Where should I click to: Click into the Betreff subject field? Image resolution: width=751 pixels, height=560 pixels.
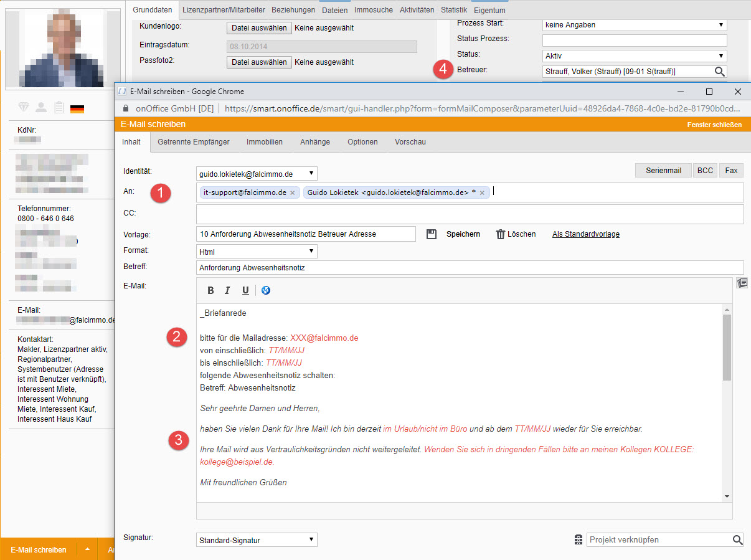point(470,268)
